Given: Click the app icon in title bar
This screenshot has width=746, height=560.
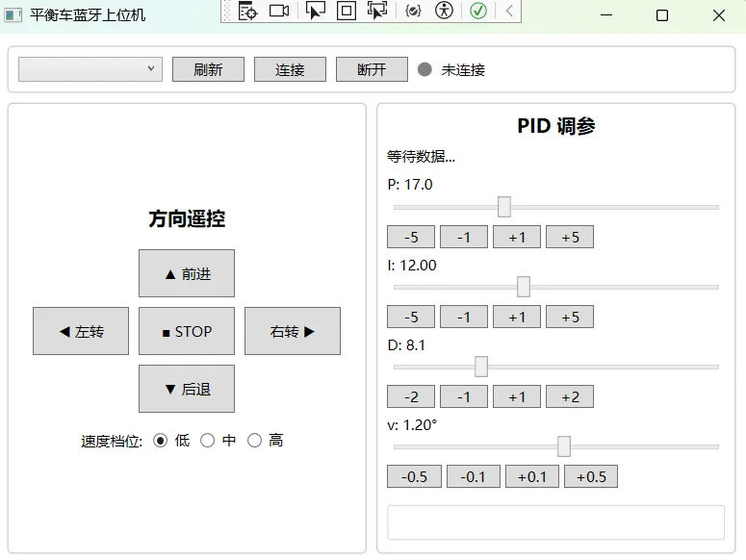Looking at the screenshot, I should (x=13, y=15).
